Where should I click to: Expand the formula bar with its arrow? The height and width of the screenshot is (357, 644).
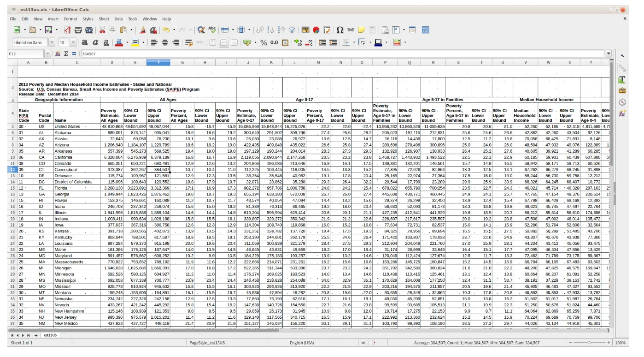[x=609, y=54]
